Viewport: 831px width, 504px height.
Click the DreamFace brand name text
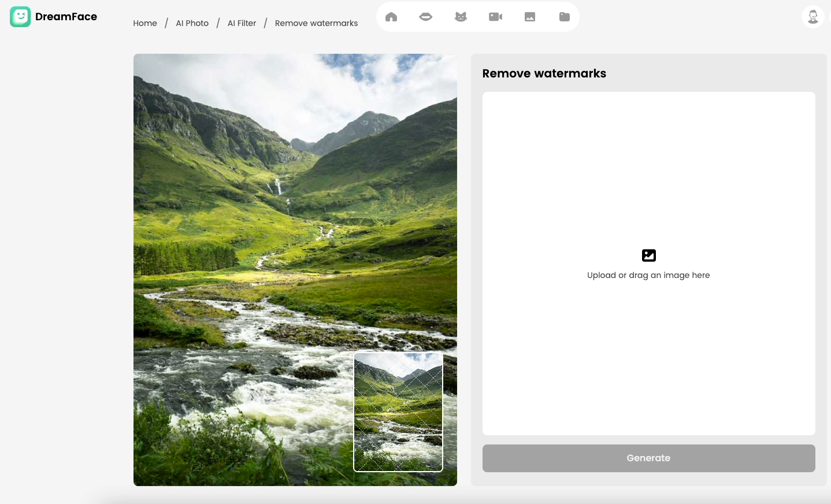pos(66,17)
